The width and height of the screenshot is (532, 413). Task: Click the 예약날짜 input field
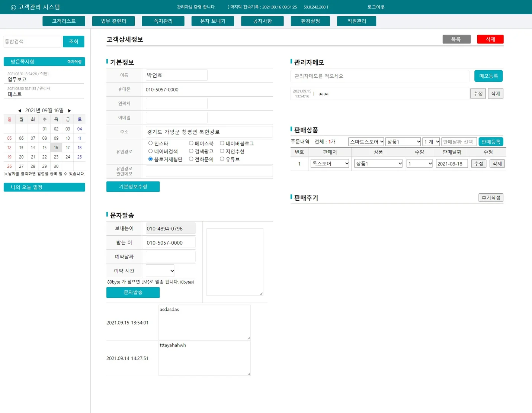tap(170, 256)
